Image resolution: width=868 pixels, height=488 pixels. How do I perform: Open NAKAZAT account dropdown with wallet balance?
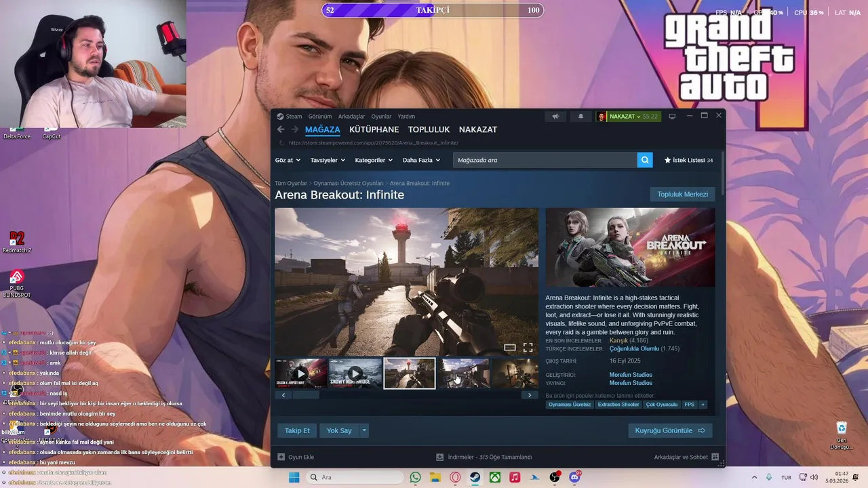pos(627,117)
